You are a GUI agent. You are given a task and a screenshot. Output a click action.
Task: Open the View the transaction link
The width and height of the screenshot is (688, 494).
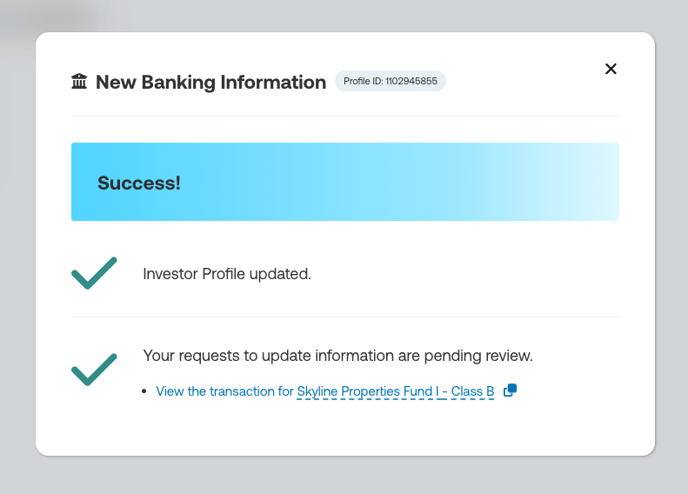(x=325, y=391)
